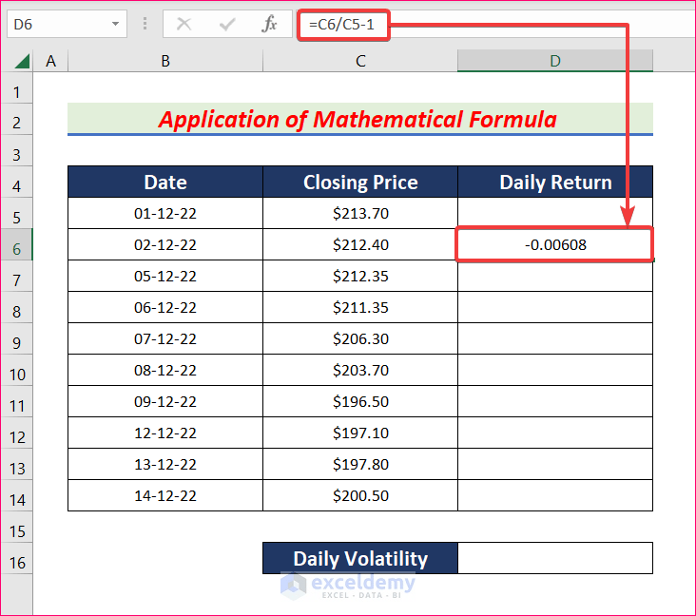The image size is (696, 616).
Task: Select the price cell $211.35
Action: click(x=360, y=308)
